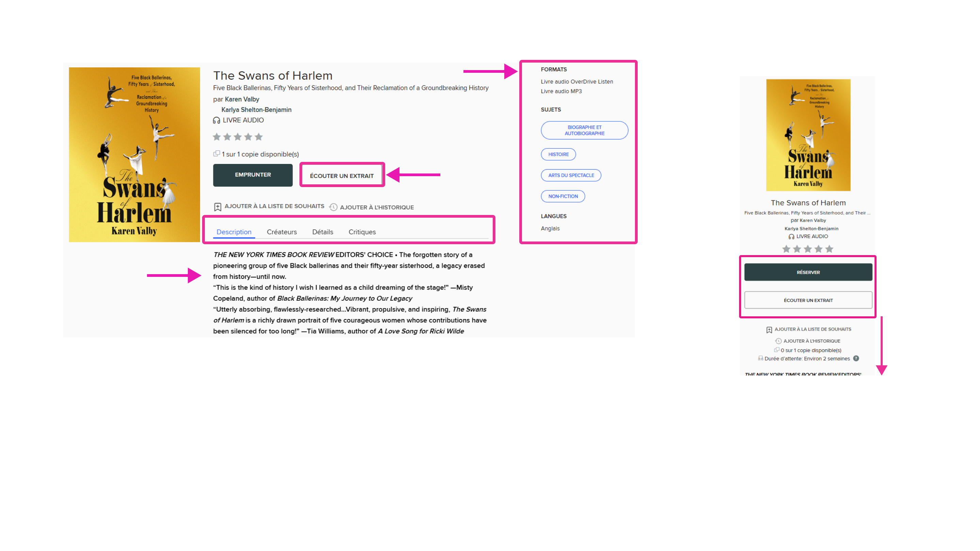Image resolution: width=980 pixels, height=551 pixels.
Task: Rate four stars in main view
Action: tap(248, 137)
